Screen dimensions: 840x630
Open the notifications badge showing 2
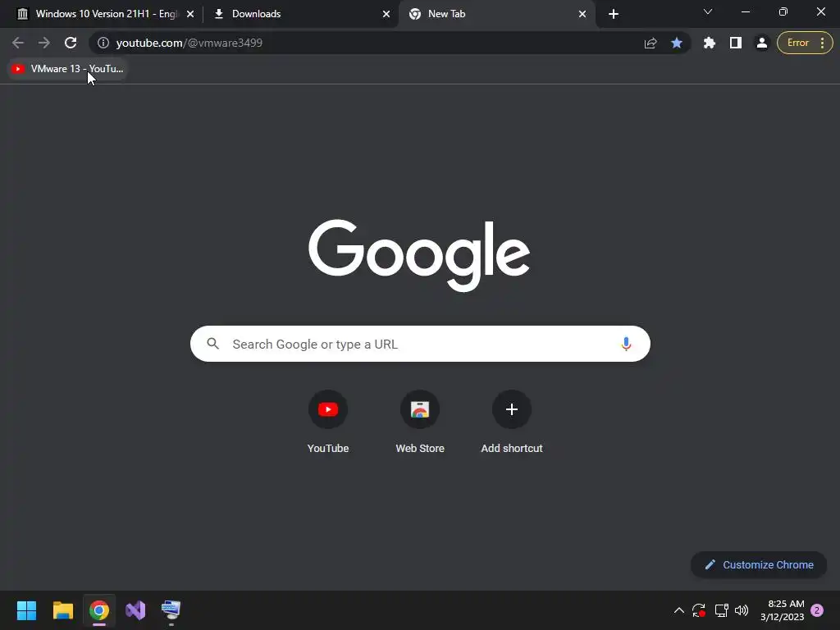click(x=817, y=610)
